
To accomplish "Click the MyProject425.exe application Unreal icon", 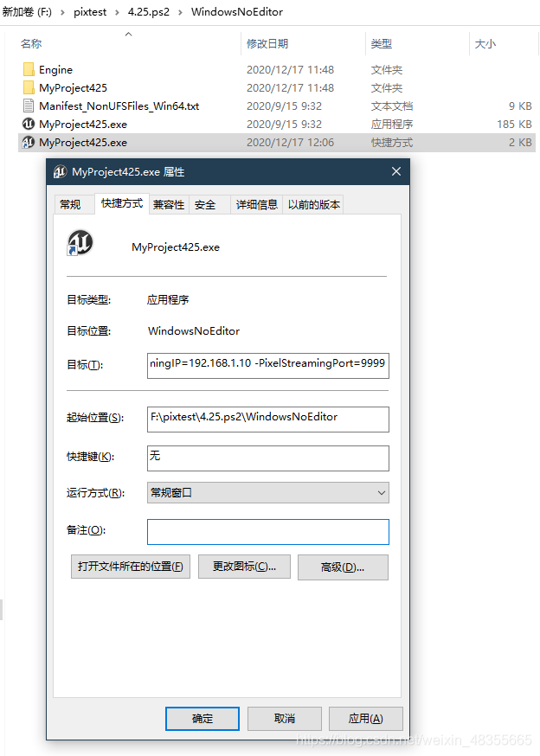I will pyautogui.click(x=29, y=124).
